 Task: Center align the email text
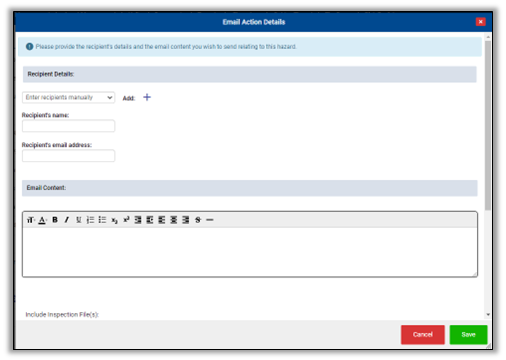click(174, 220)
